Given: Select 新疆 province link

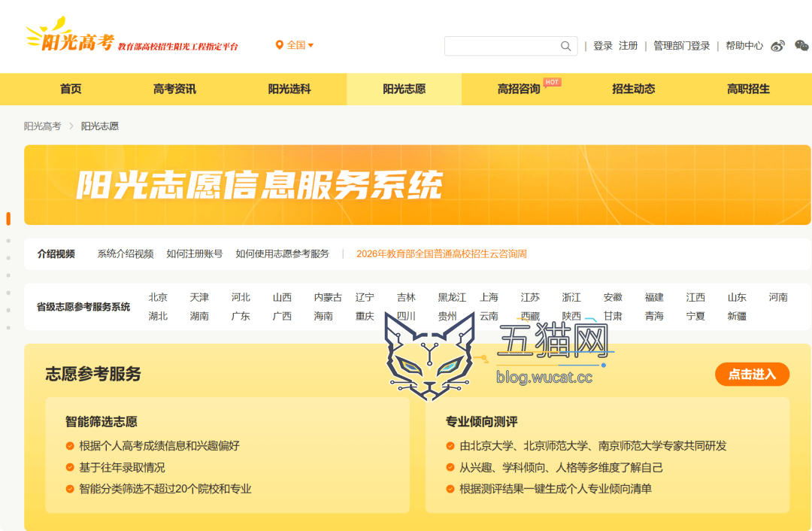Looking at the screenshot, I should (x=737, y=316).
